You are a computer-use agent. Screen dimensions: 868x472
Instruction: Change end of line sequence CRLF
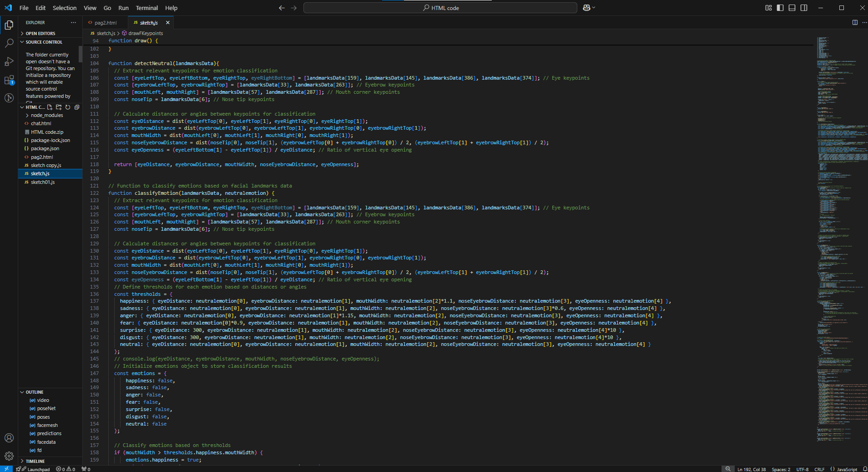pyautogui.click(x=819, y=469)
